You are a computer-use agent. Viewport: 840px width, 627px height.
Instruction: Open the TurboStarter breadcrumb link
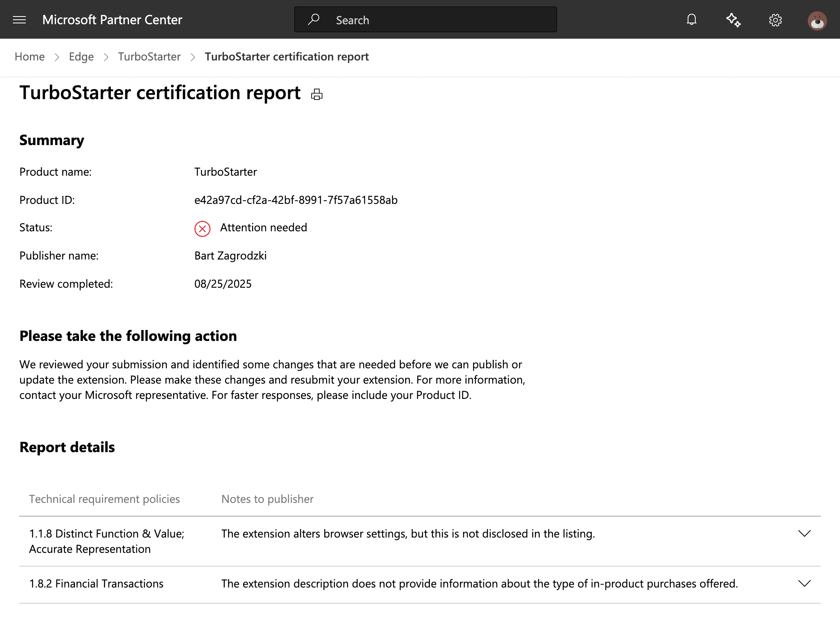click(150, 56)
